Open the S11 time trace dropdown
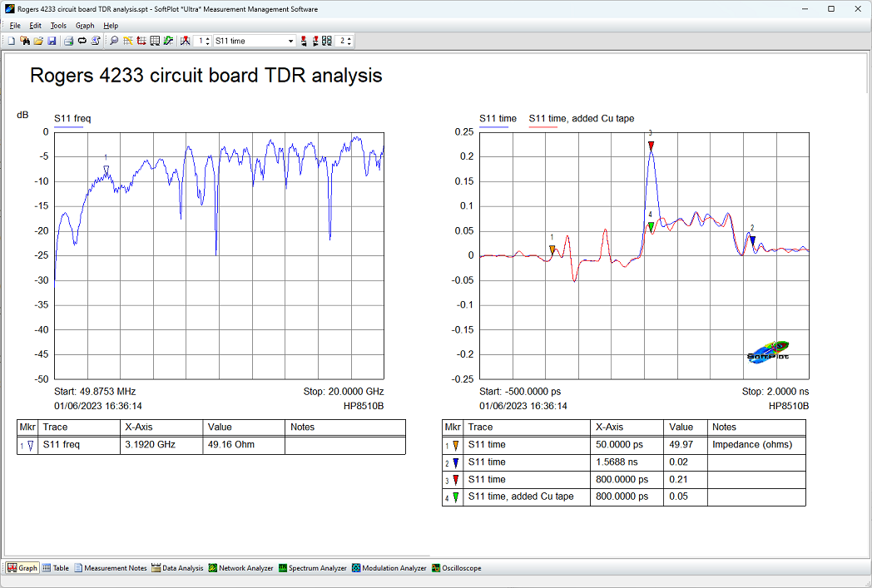Image resolution: width=872 pixels, height=588 pixels. pyautogui.click(x=290, y=41)
